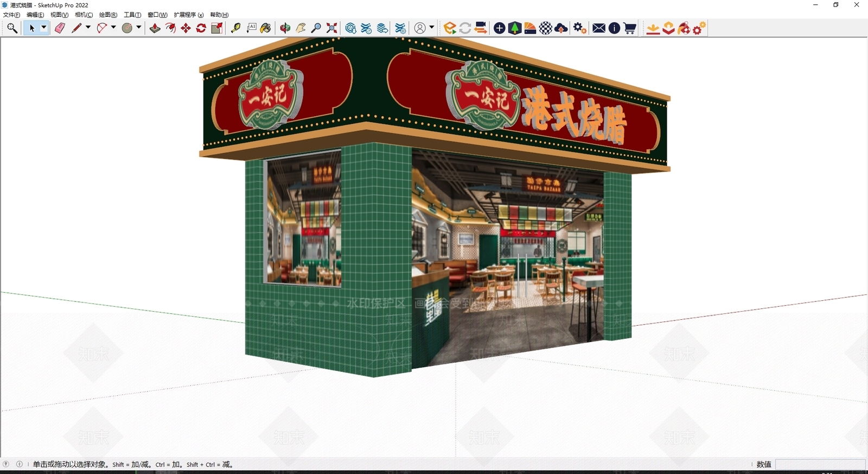
Task: Click the orange download arrow plugin icon
Action: click(x=653, y=28)
